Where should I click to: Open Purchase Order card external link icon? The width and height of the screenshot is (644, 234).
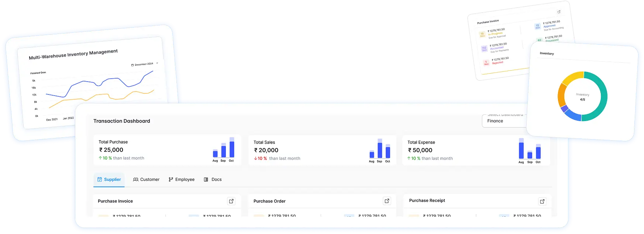coord(387,201)
